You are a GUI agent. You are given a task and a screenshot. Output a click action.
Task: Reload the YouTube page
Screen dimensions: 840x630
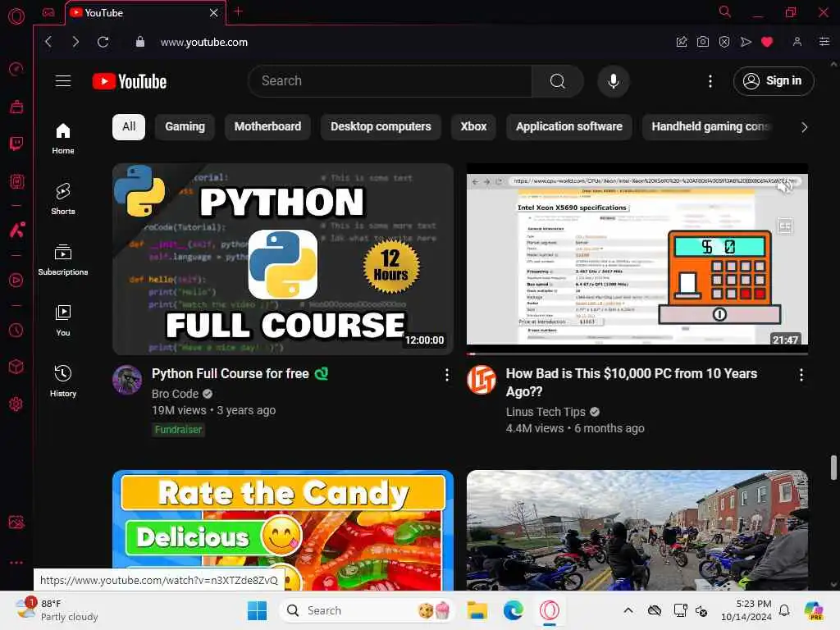coord(103,42)
